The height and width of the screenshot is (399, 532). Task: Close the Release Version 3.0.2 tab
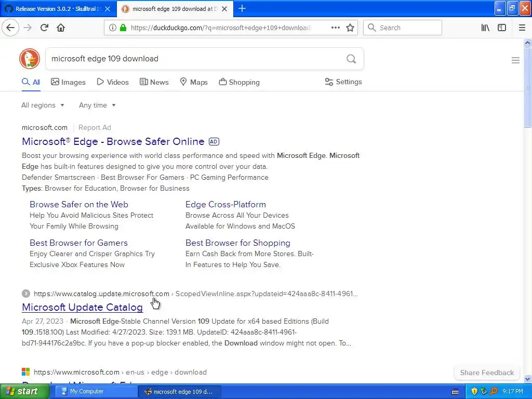coord(108,9)
